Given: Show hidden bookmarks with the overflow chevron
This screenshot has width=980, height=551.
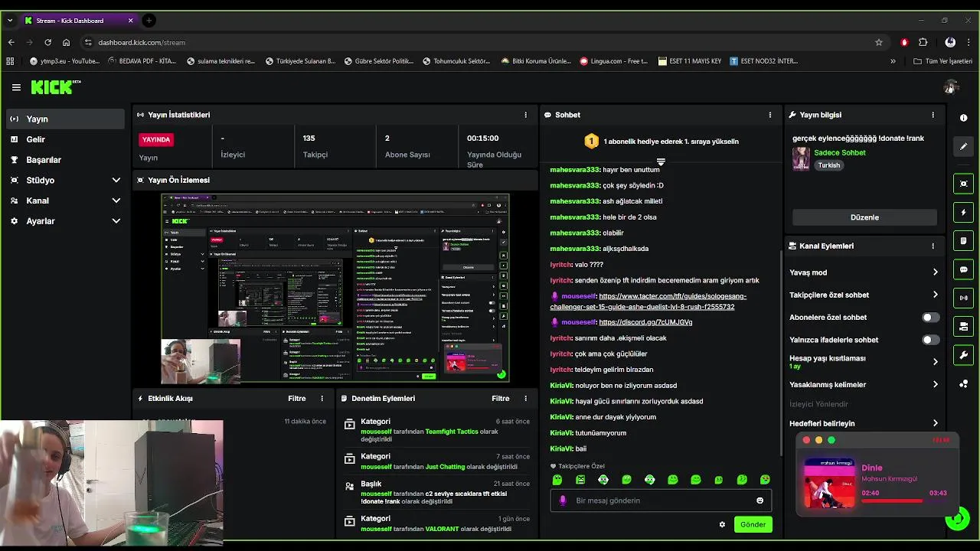Looking at the screenshot, I should 893,61.
